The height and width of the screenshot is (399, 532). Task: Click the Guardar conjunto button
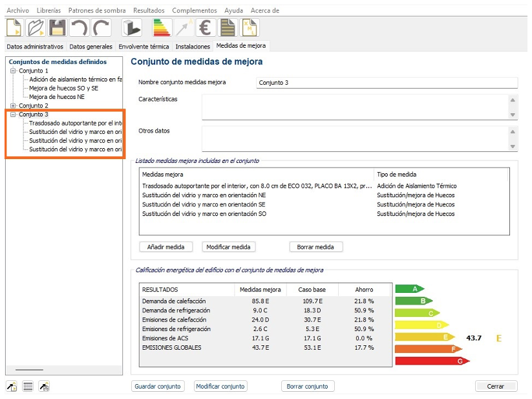[x=158, y=387]
